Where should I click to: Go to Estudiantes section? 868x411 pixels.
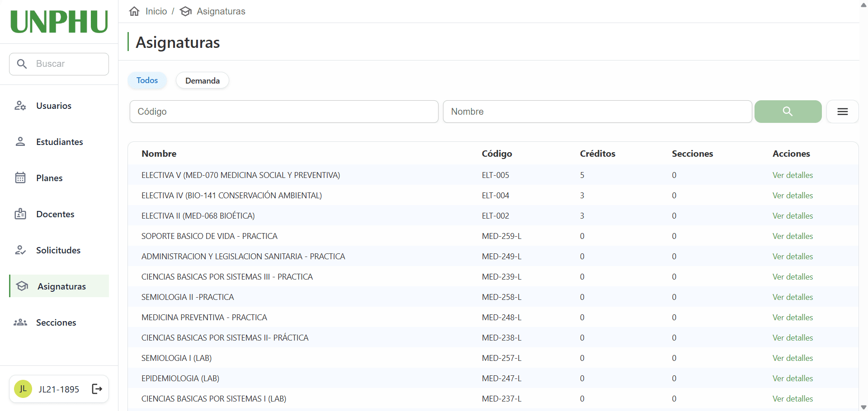pos(59,142)
